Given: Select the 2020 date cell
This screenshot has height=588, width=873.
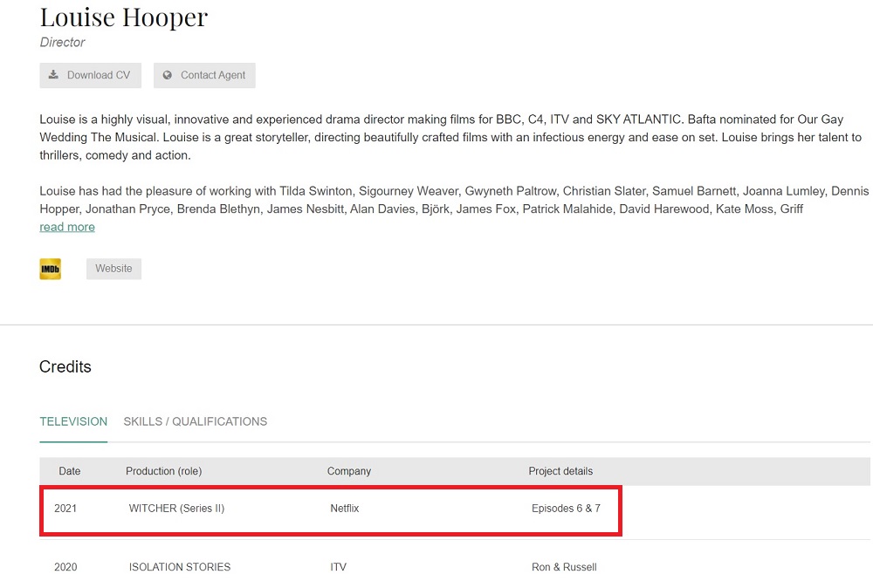Looking at the screenshot, I should 65,567.
